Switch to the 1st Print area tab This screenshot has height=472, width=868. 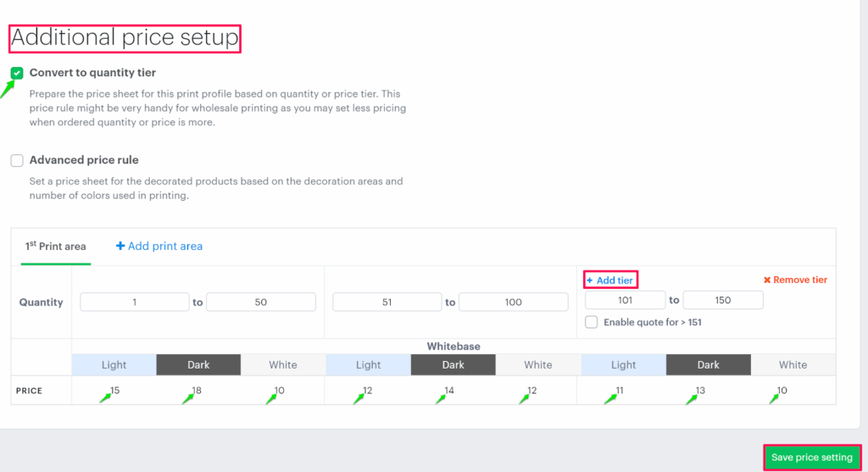click(55, 247)
